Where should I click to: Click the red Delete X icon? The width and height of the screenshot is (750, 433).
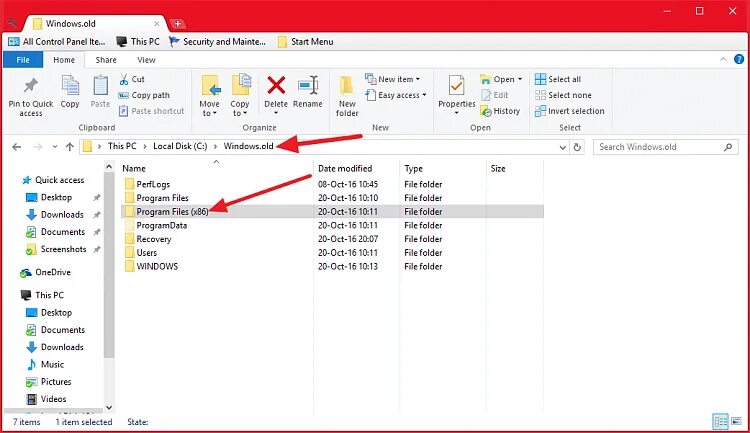click(x=276, y=86)
